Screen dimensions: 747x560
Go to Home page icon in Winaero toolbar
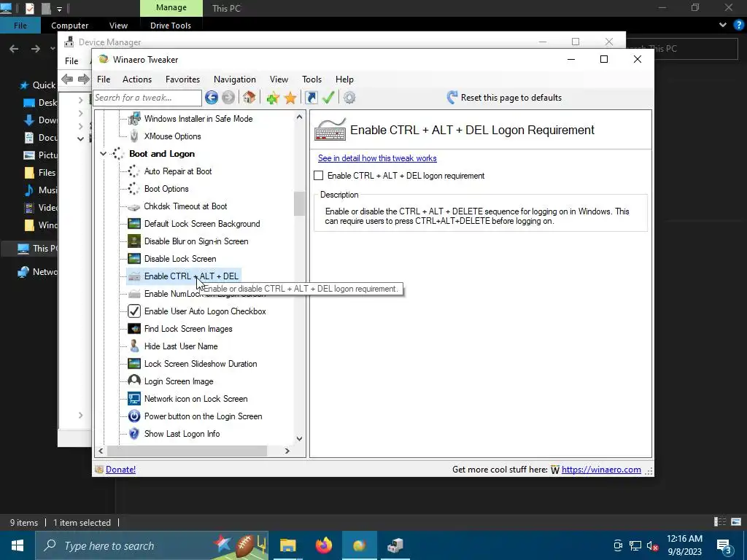pyautogui.click(x=249, y=98)
